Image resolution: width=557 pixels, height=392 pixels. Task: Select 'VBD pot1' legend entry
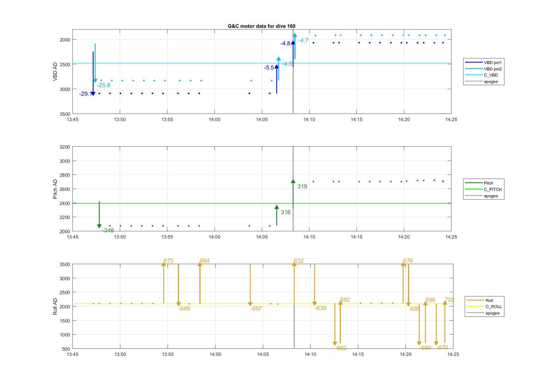coord(483,62)
